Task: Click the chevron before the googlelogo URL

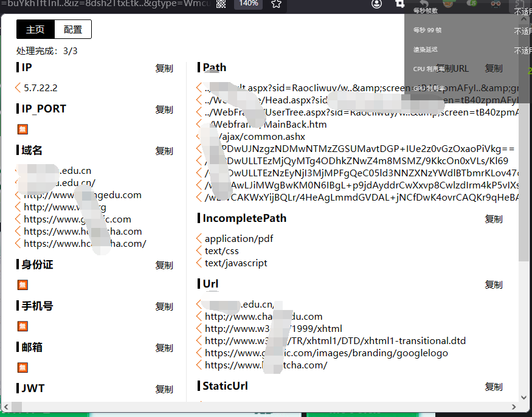Action: pos(199,353)
